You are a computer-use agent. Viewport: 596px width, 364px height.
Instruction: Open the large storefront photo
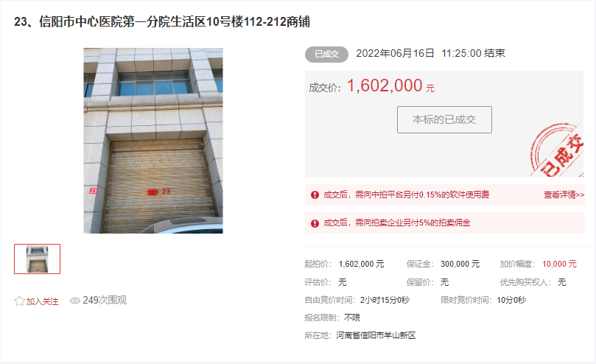[153, 141]
